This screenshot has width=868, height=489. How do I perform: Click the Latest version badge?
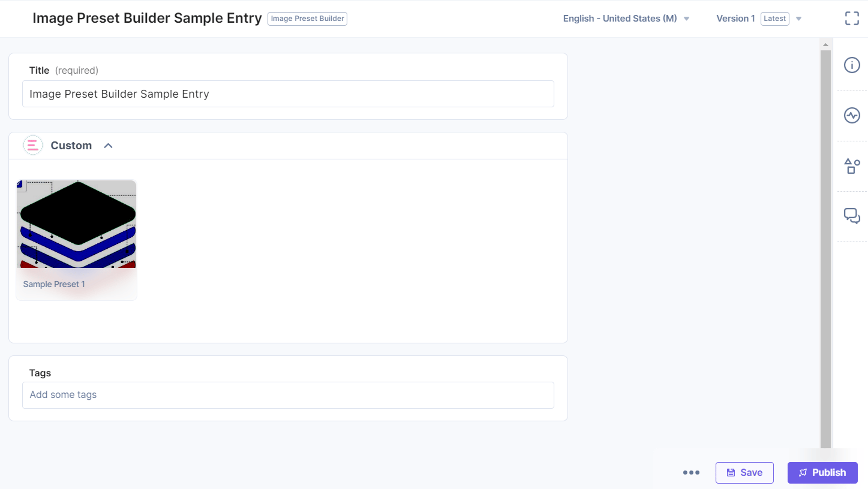pos(774,19)
